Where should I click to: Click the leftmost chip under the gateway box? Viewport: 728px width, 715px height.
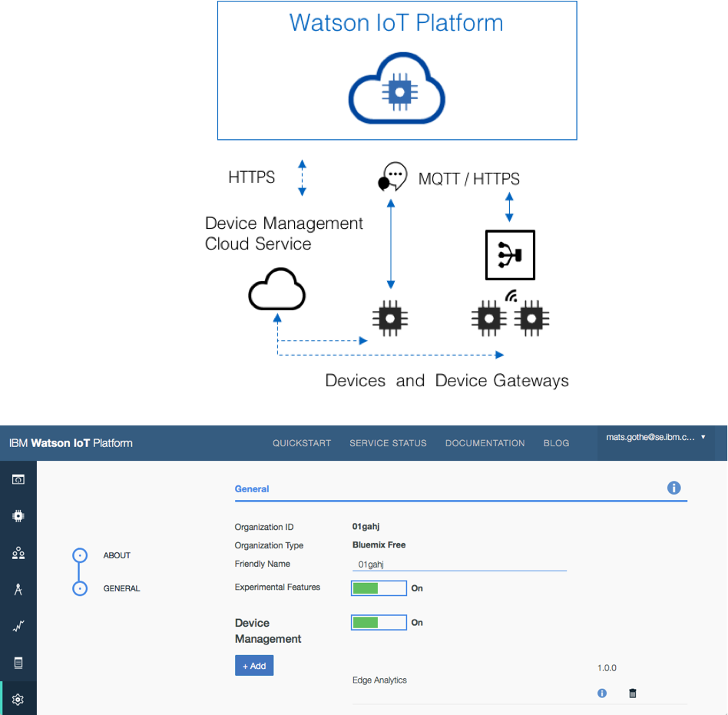(489, 319)
